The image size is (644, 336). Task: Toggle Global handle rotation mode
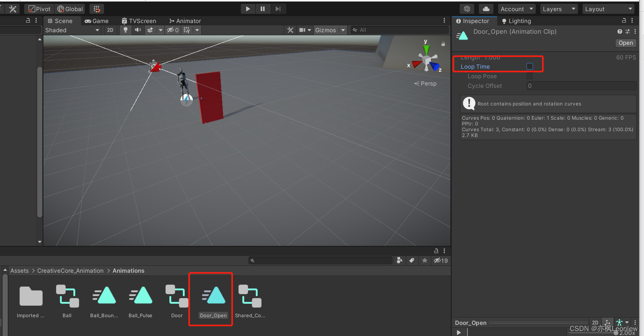[70, 9]
